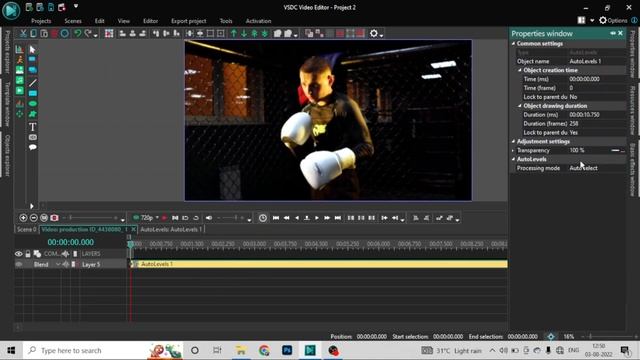Screen dimensions: 640x360
Task: Toggle the eye visibility of all layers
Action: [x=19, y=254]
